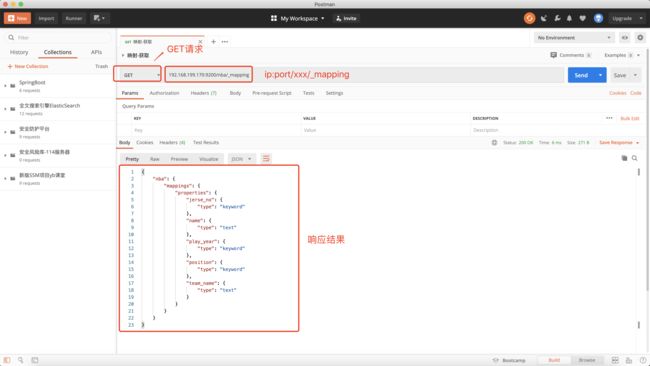Click the Import button

46,18
